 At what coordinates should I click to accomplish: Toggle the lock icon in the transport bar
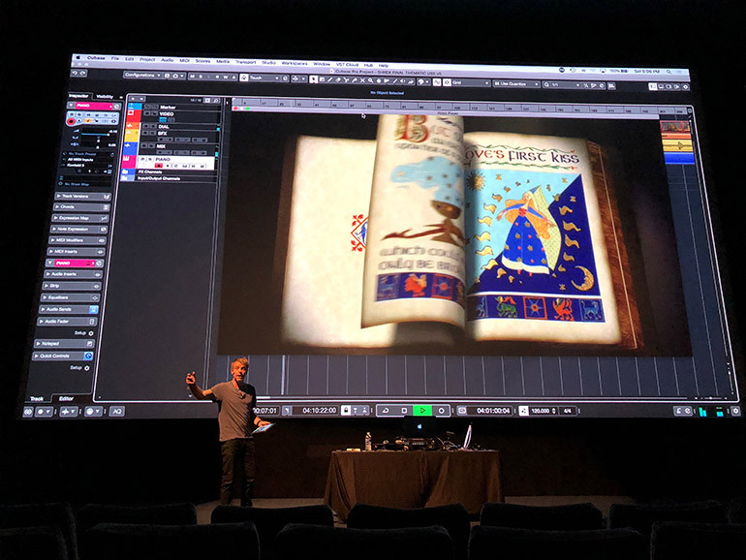[346, 411]
